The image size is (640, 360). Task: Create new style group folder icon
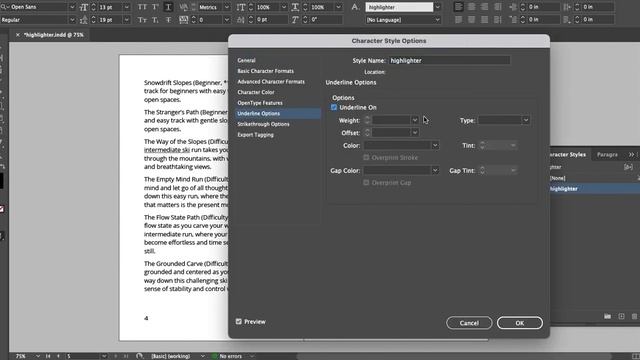[x=607, y=316]
